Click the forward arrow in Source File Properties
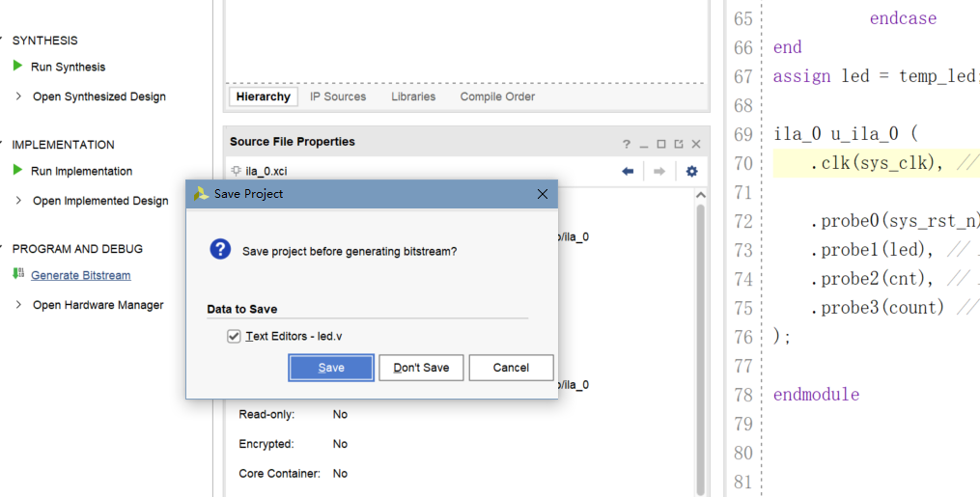The width and height of the screenshot is (980, 497). (x=658, y=171)
